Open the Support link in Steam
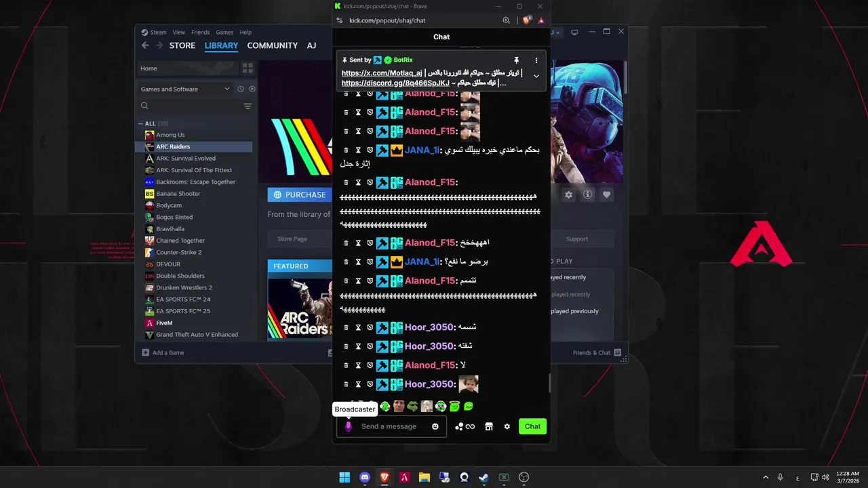The height and width of the screenshot is (488, 868). [x=577, y=239]
